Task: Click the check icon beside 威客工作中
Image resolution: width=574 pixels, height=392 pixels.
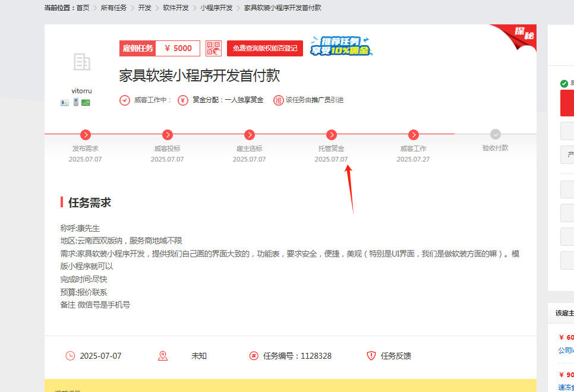Action: pos(124,100)
